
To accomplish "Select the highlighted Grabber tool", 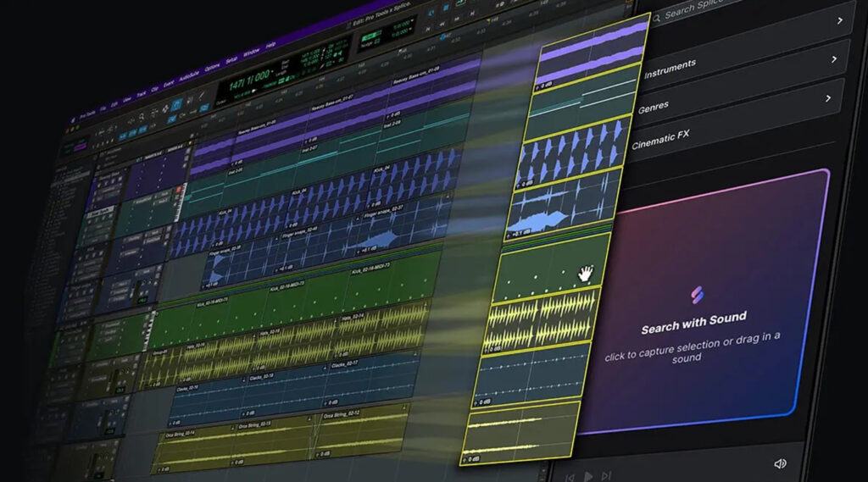I will [x=176, y=104].
